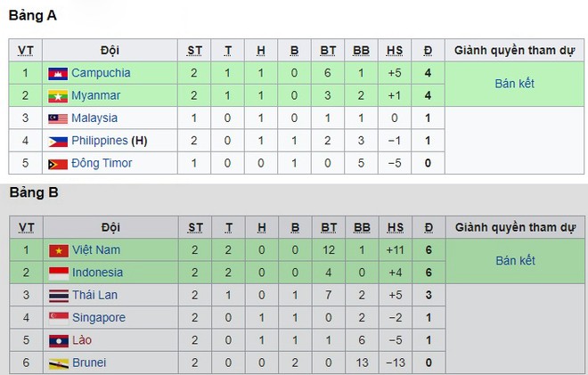588x375 pixels.
Task: Click the Thái Lan flag icon
Action: coord(59,296)
